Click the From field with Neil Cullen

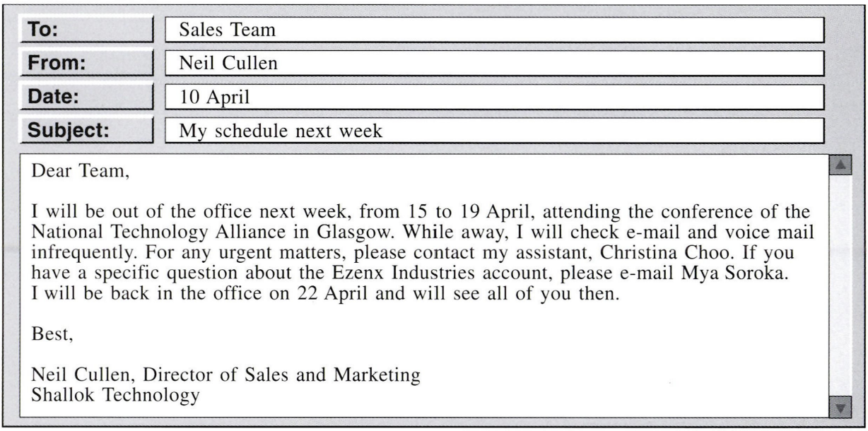[x=494, y=64]
